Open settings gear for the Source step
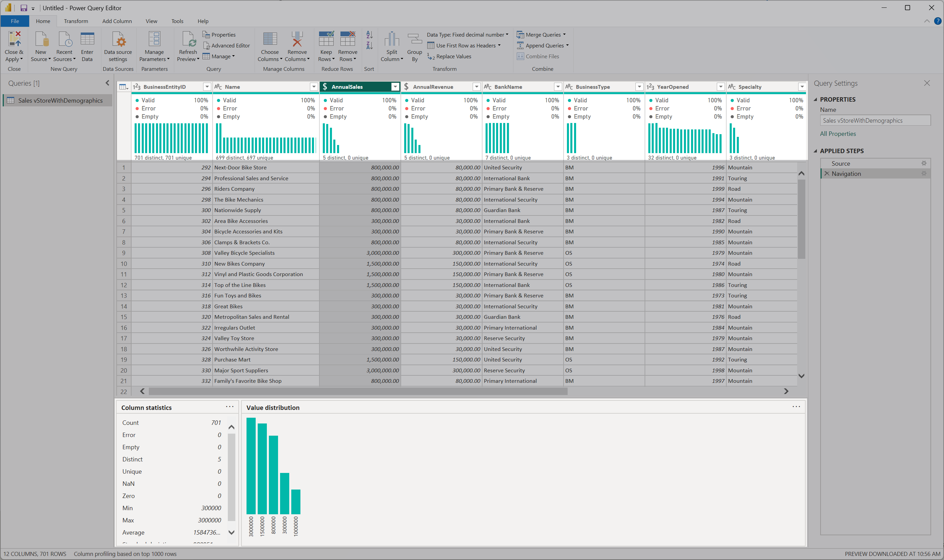The image size is (944, 560). 924,163
